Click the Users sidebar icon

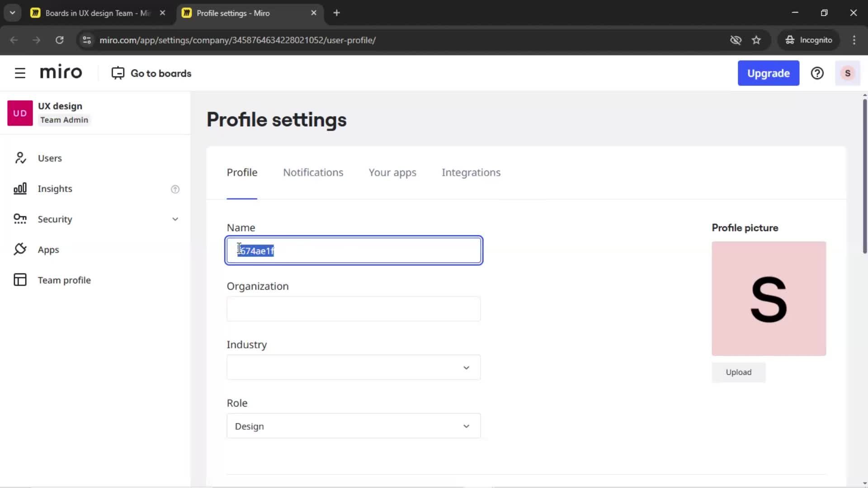coord(20,158)
